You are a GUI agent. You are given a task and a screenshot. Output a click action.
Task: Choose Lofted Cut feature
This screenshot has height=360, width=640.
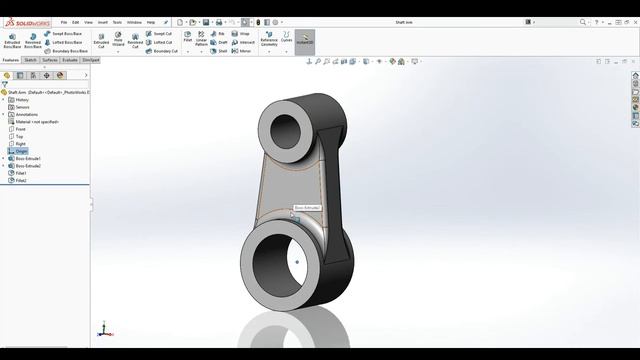[159, 42]
